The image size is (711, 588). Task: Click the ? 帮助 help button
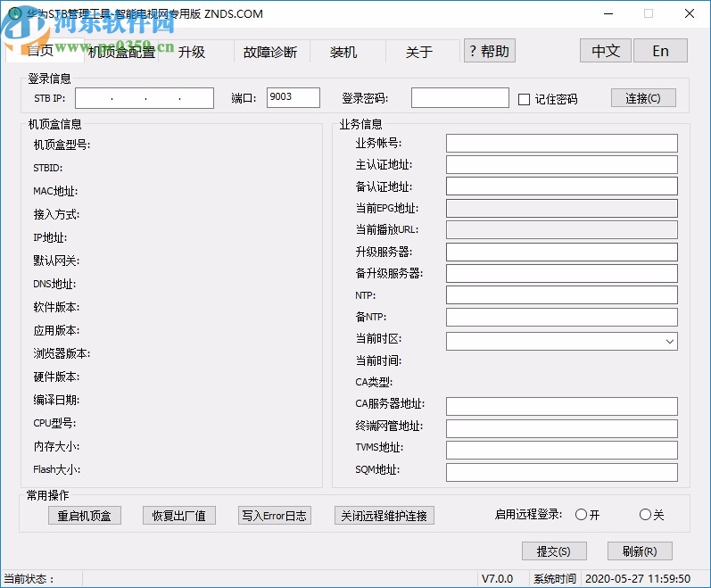pos(489,51)
